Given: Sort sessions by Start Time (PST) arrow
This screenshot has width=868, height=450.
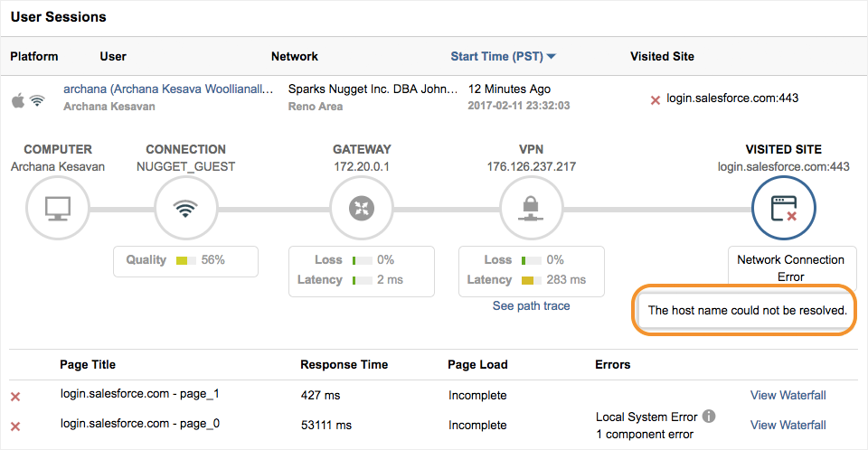Looking at the screenshot, I should [551, 57].
